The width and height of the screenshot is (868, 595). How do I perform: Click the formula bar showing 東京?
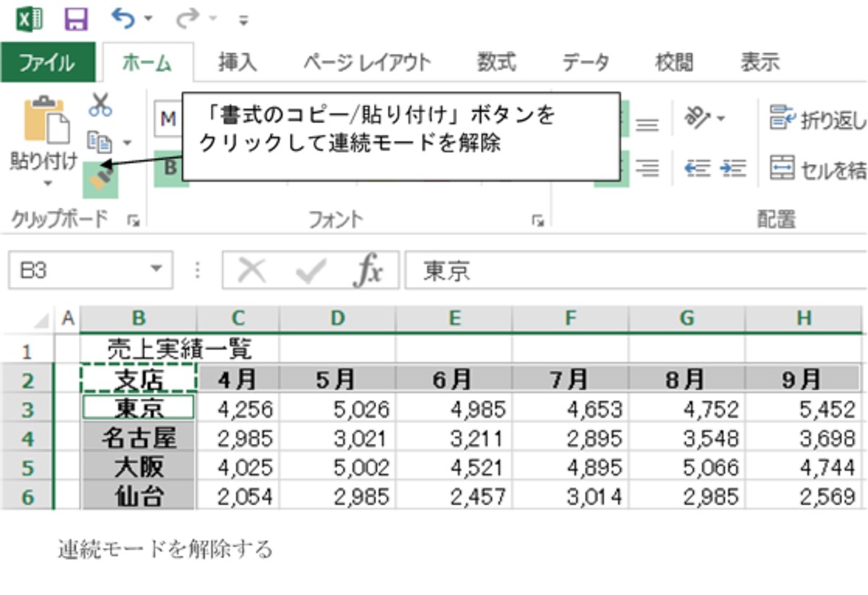[636, 271]
